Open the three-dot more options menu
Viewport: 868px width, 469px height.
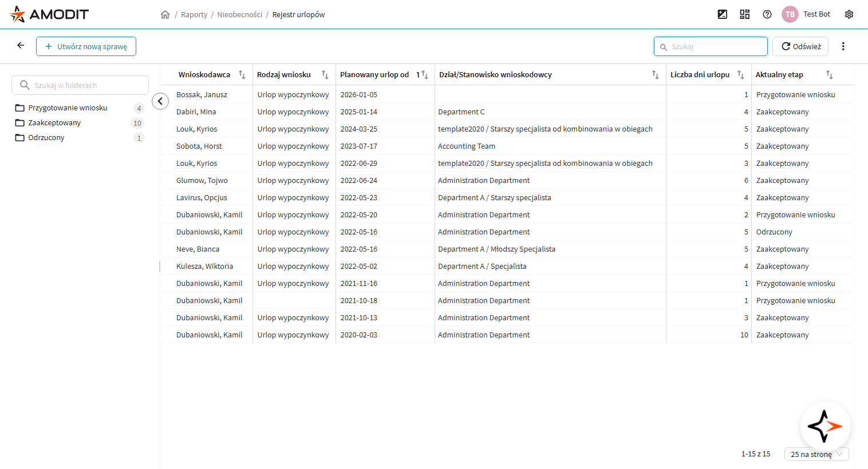click(843, 46)
